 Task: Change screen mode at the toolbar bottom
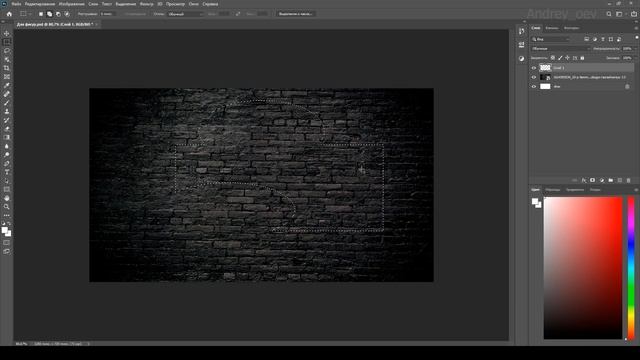7,251
